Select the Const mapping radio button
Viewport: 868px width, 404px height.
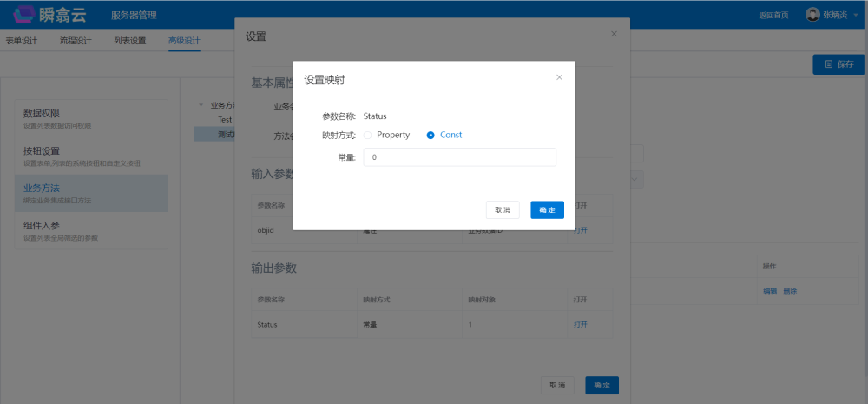click(431, 135)
